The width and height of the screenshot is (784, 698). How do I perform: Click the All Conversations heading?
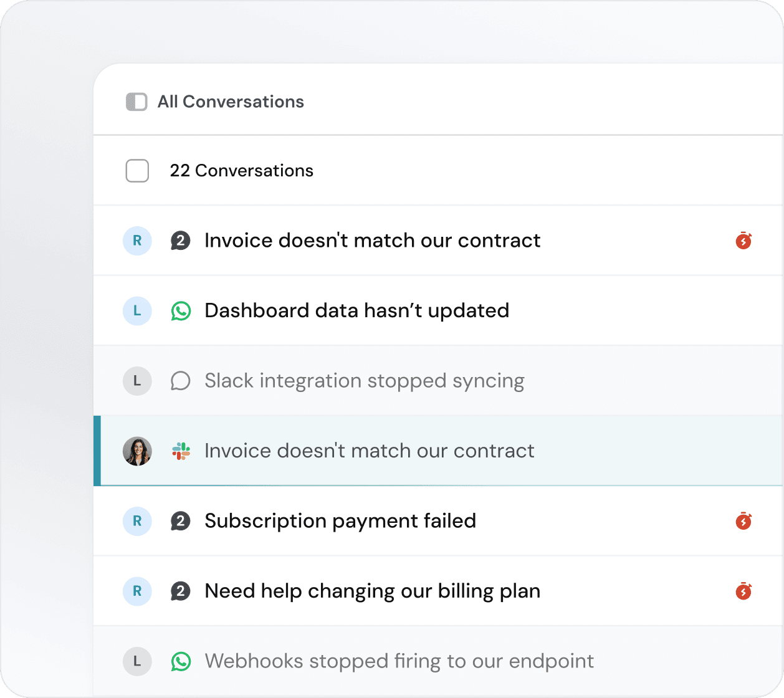click(x=231, y=102)
